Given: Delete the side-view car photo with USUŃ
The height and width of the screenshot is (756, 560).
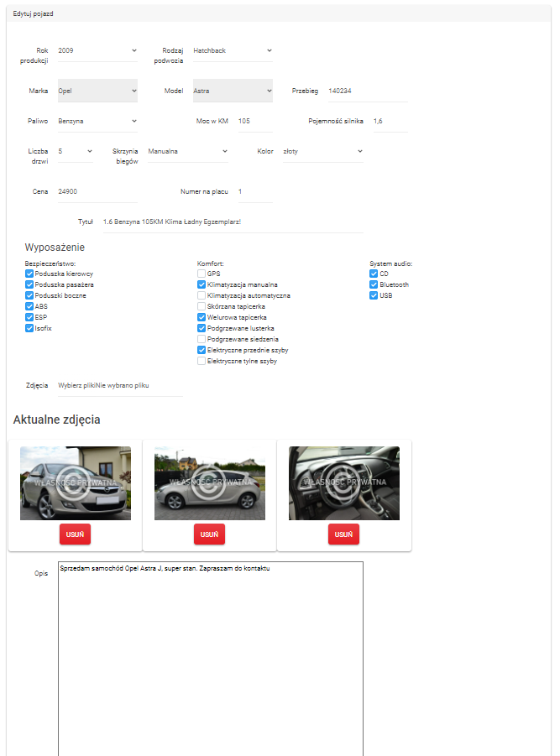Looking at the screenshot, I should (209, 534).
